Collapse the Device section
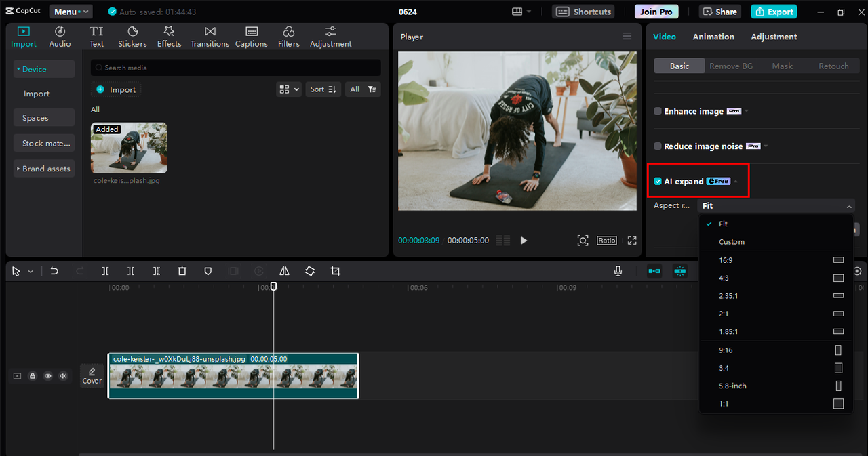This screenshot has width=868, height=456. (x=44, y=69)
